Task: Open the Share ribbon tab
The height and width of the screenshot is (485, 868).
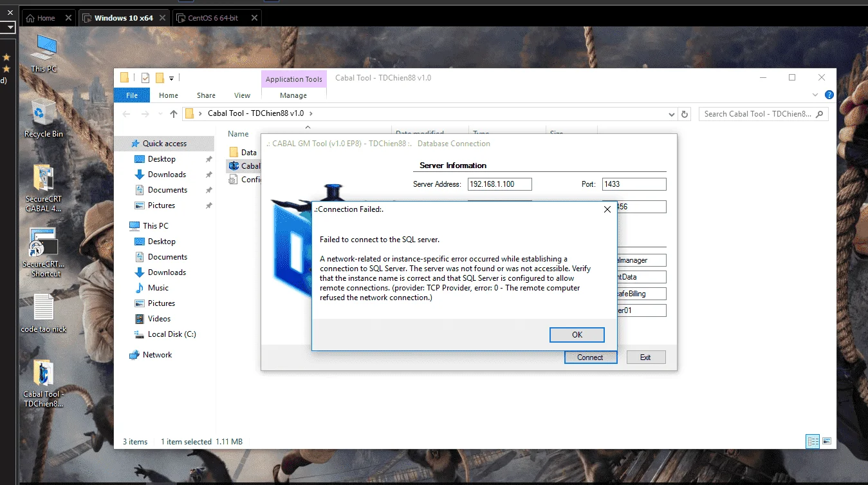Action: (206, 95)
